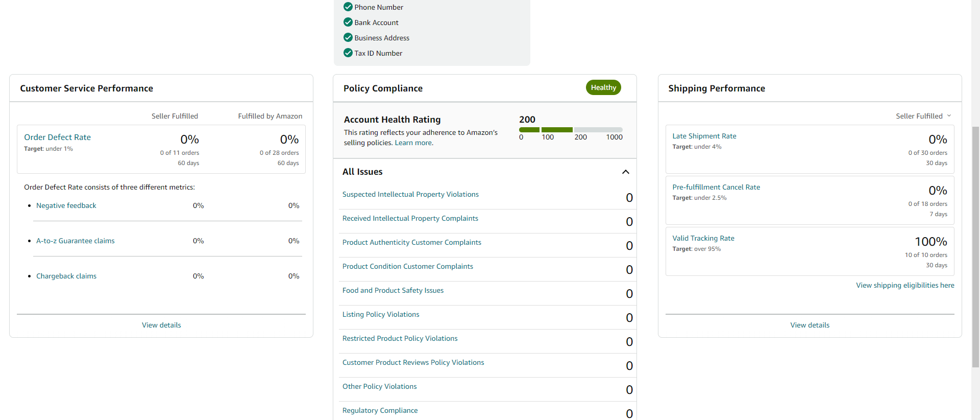The width and height of the screenshot is (980, 420).
Task: Click the Shipping Performance heading
Action: [x=716, y=88]
